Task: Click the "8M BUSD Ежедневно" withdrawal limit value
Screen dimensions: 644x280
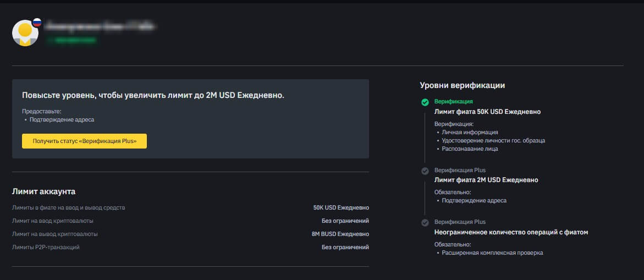Action: 340,234
